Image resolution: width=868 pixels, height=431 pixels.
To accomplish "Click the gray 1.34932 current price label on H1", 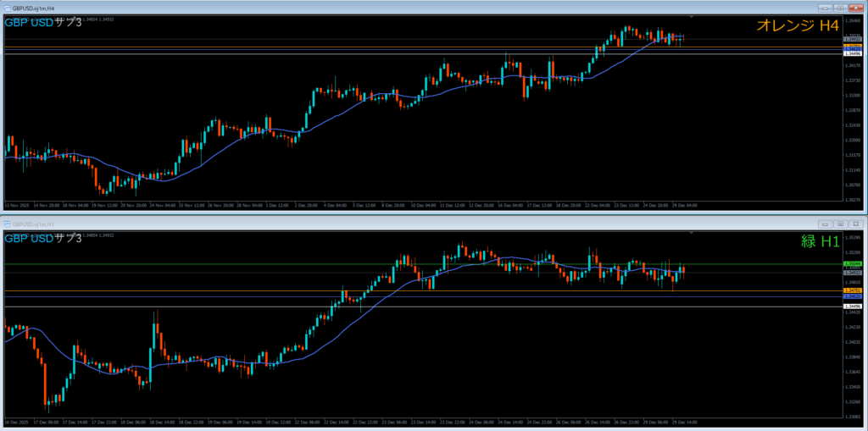I will click(x=852, y=273).
